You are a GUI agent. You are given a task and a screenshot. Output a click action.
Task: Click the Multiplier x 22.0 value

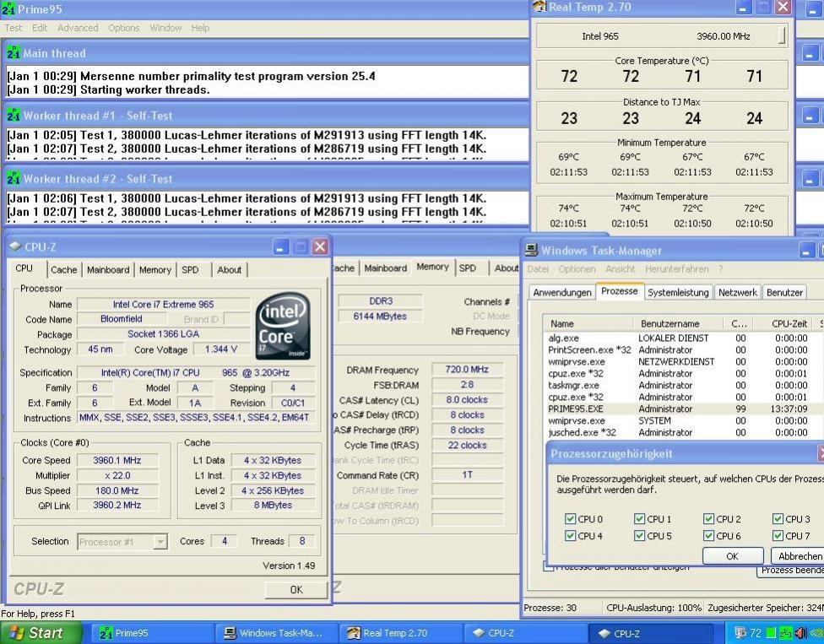tap(117, 475)
